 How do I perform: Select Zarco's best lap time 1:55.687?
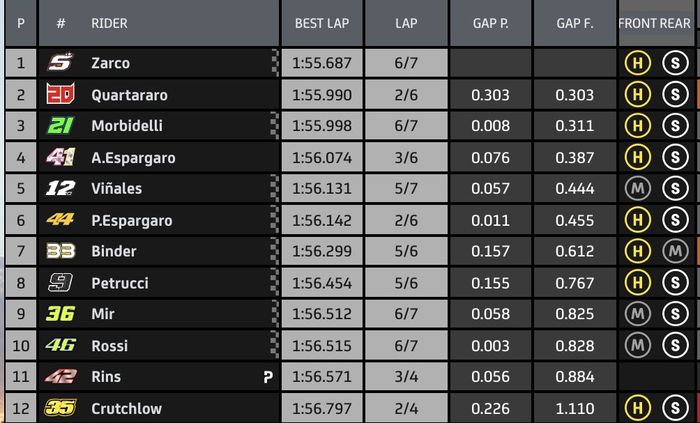(322, 63)
